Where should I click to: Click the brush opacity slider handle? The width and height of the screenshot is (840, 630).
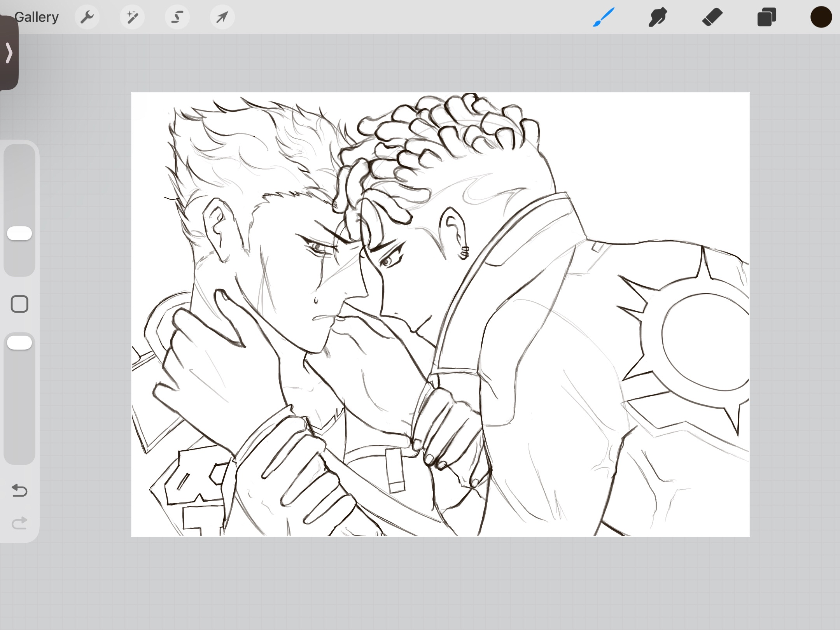click(19, 343)
